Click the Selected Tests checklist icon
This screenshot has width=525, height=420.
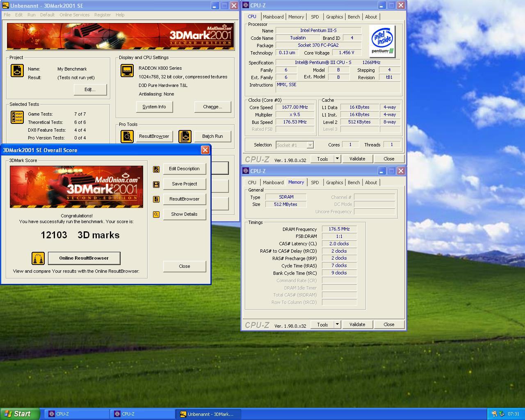(x=17, y=117)
